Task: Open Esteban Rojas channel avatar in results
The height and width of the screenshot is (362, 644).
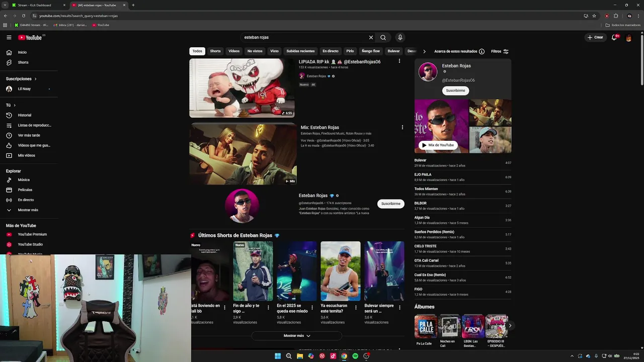Action: (x=242, y=206)
